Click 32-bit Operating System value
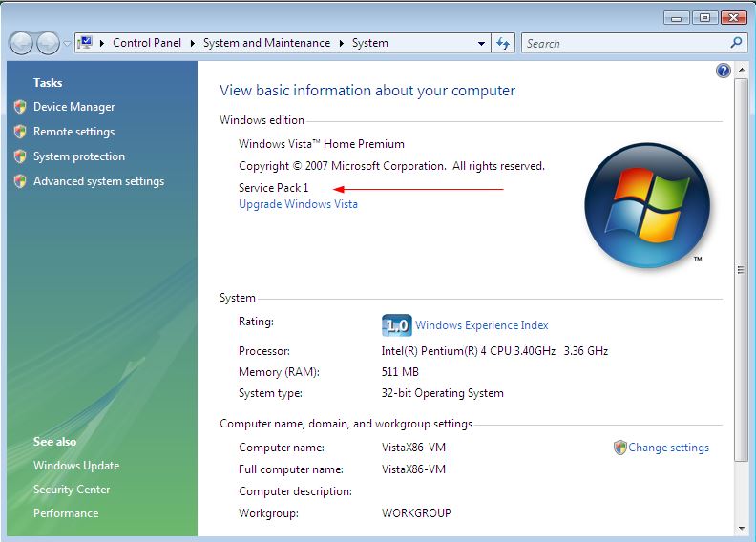756x542 pixels. coord(443,393)
